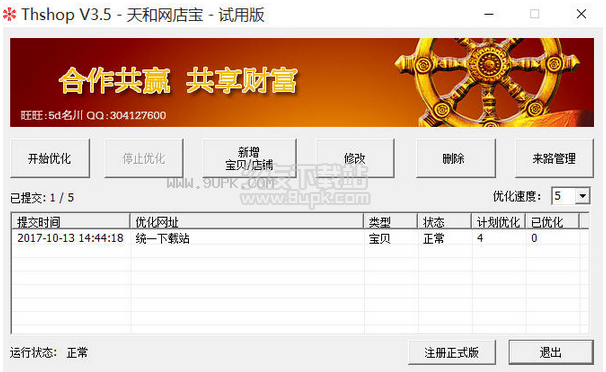Click optimized count value 0
Screen dimensions: 606x372
534,238
